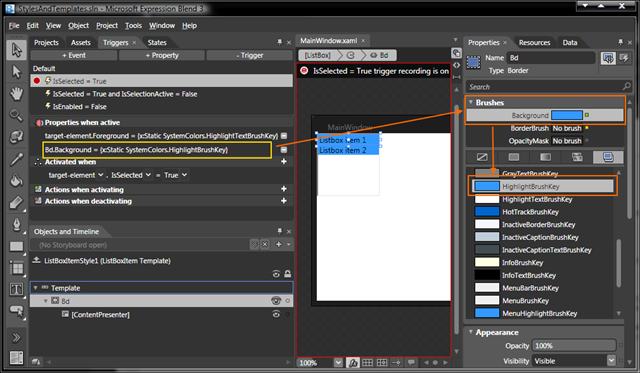Viewport: 640px width, 373px height.
Task: Collapse the Appearance section
Action: pos(471,332)
